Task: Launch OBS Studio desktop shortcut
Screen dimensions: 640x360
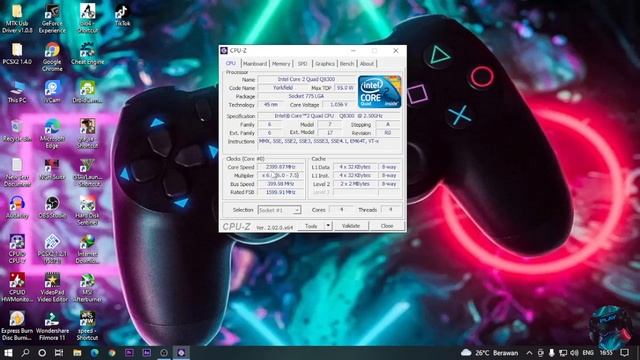Action: (52, 207)
